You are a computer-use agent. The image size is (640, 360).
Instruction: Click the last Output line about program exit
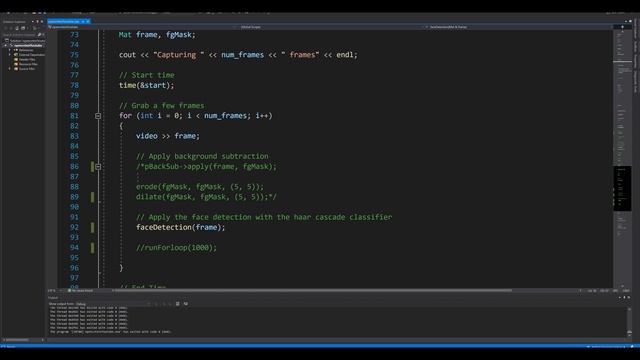tap(110, 332)
